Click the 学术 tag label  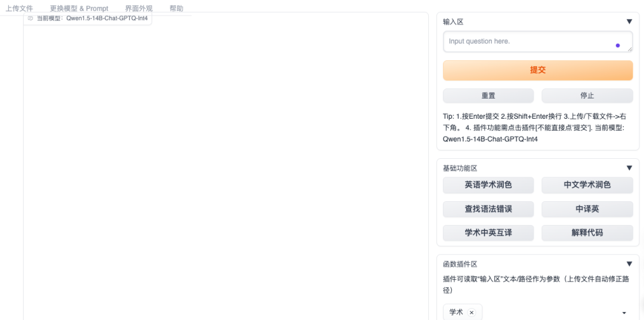click(x=456, y=313)
